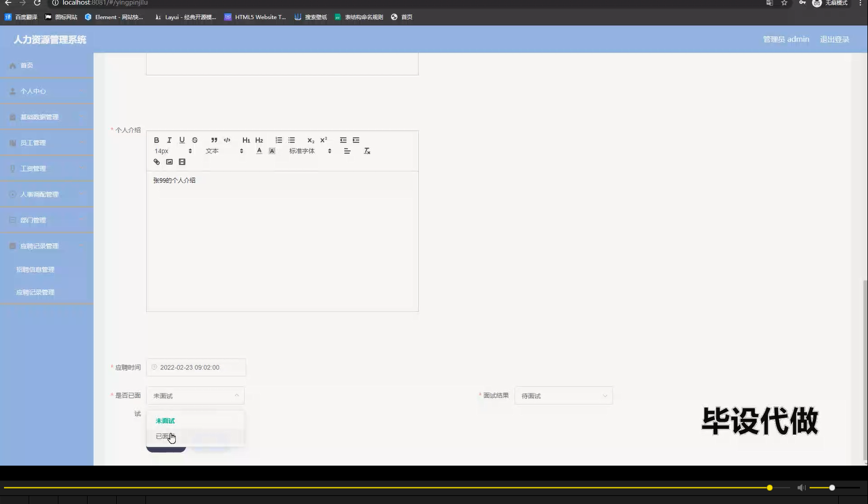
Task: Expand 工资管理 sidebar menu
Action: click(x=46, y=168)
